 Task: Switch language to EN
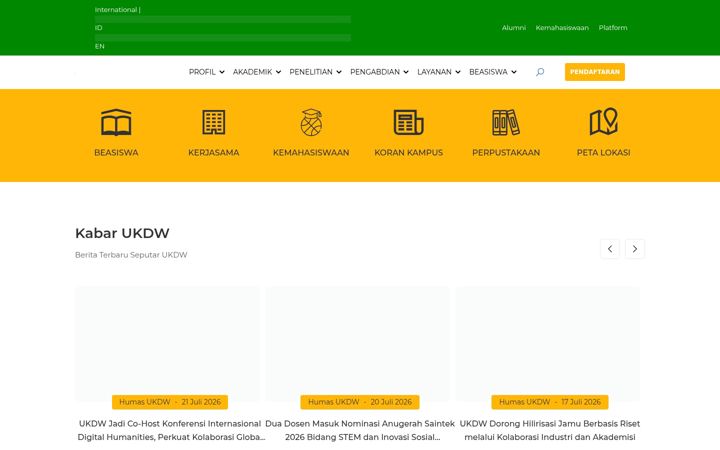coord(100,46)
